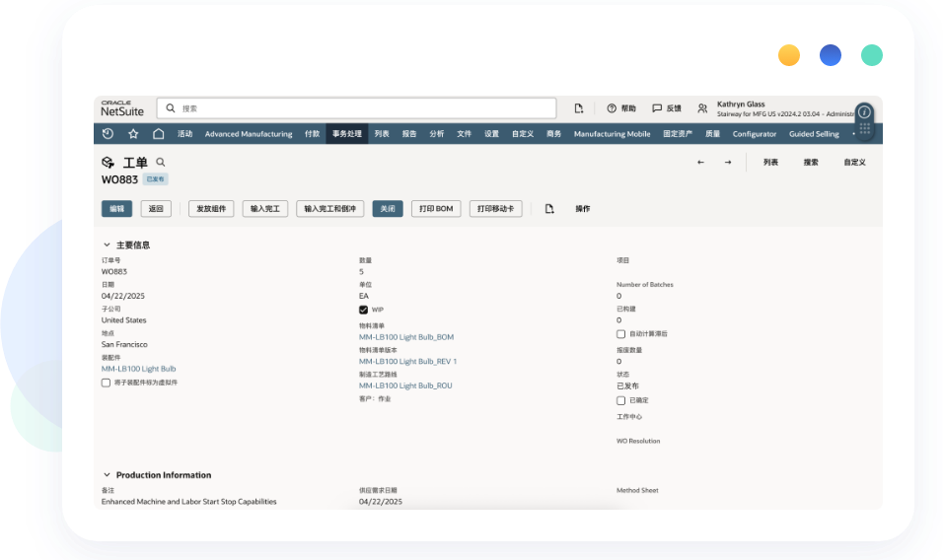
Task: Click the 编辑 button
Action: [116, 209]
